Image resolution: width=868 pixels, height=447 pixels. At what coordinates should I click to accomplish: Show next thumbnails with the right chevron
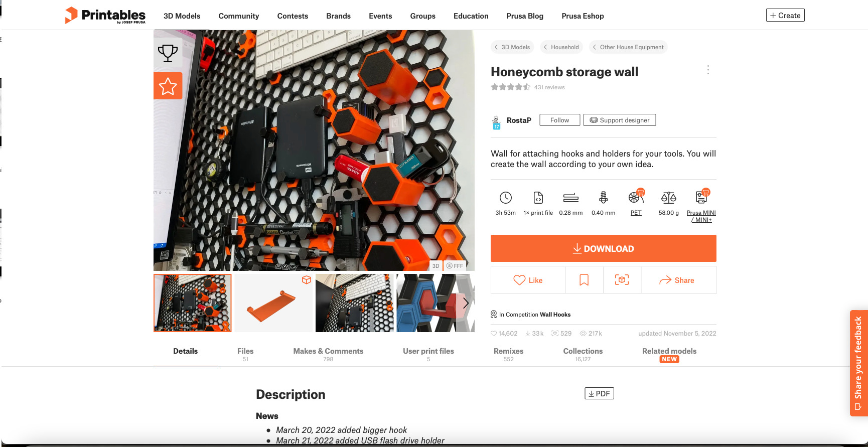click(x=466, y=303)
